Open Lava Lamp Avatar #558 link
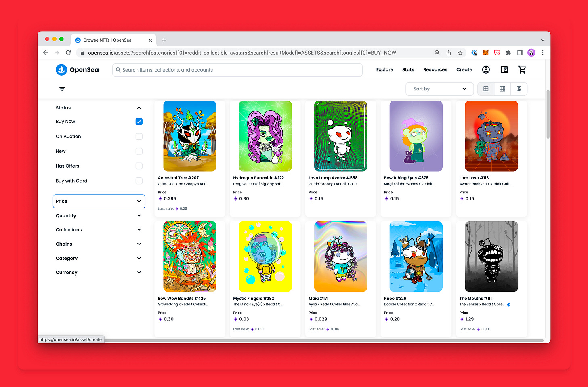The width and height of the screenshot is (588, 387). tap(333, 178)
